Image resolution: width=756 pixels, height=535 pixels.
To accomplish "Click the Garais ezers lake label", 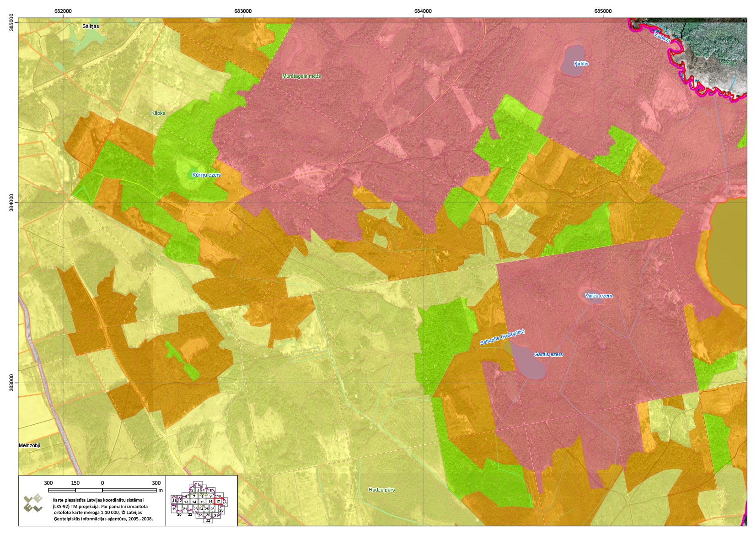I will (x=548, y=354).
